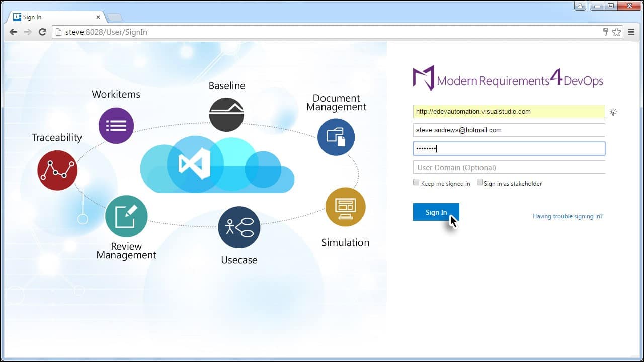Go back using browser back arrow
The height and width of the screenshot is (362, 644).
13,32
